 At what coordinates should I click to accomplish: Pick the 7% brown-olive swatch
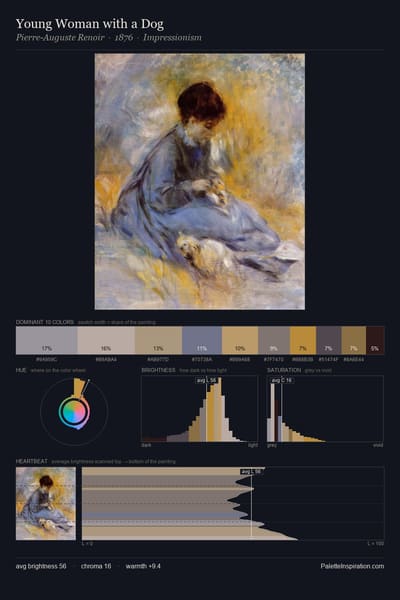pos(354,340)
